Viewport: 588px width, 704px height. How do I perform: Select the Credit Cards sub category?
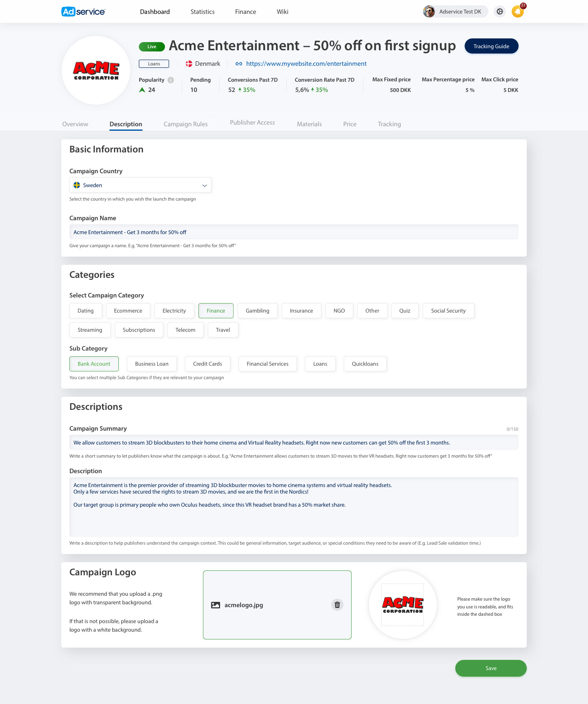(x=207, y=364)
